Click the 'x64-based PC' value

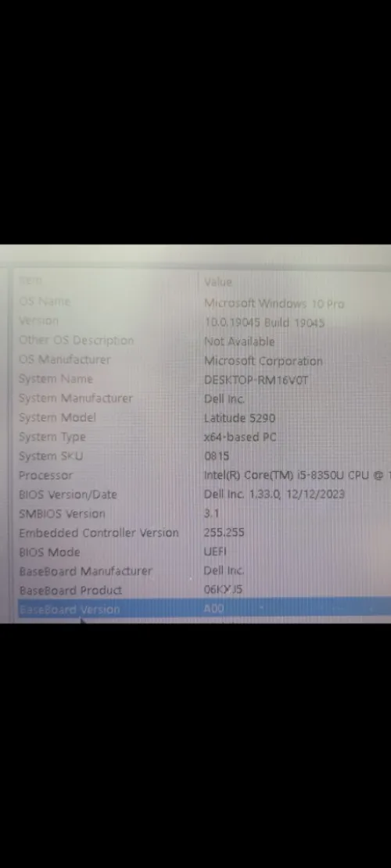pos(240,438)
